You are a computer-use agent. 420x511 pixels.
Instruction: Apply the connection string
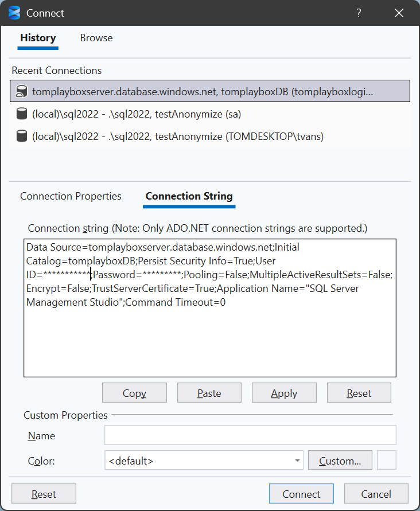284,393
